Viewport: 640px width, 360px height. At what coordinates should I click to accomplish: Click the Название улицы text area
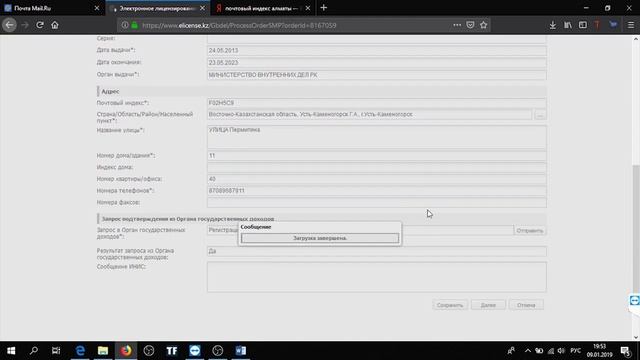376,137
